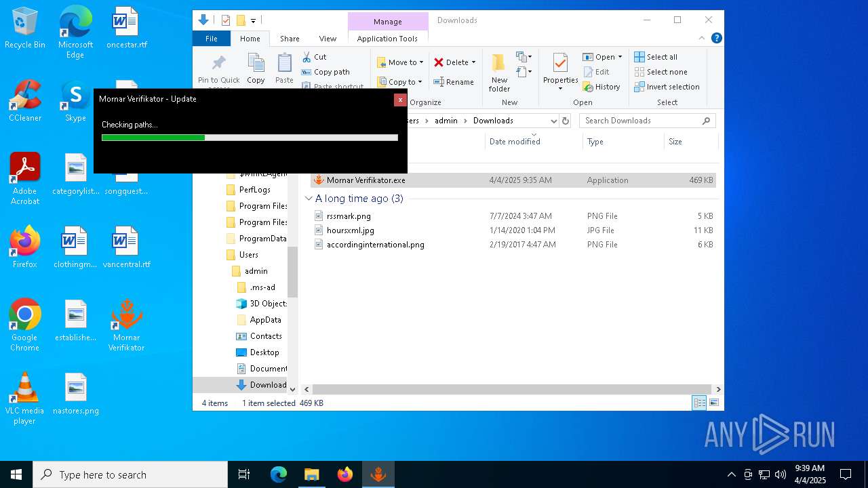Open the Delete dropdown arrow

pyautogui.click(x=473, y=62)
